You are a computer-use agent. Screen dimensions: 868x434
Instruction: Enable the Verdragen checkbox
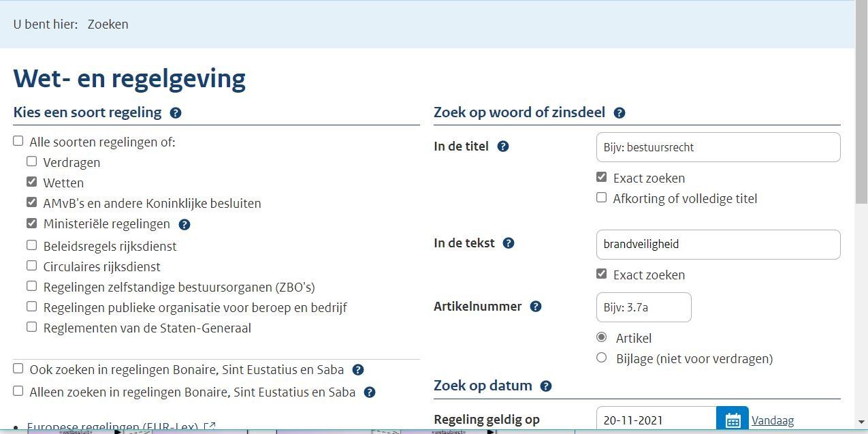click(32, 161)
